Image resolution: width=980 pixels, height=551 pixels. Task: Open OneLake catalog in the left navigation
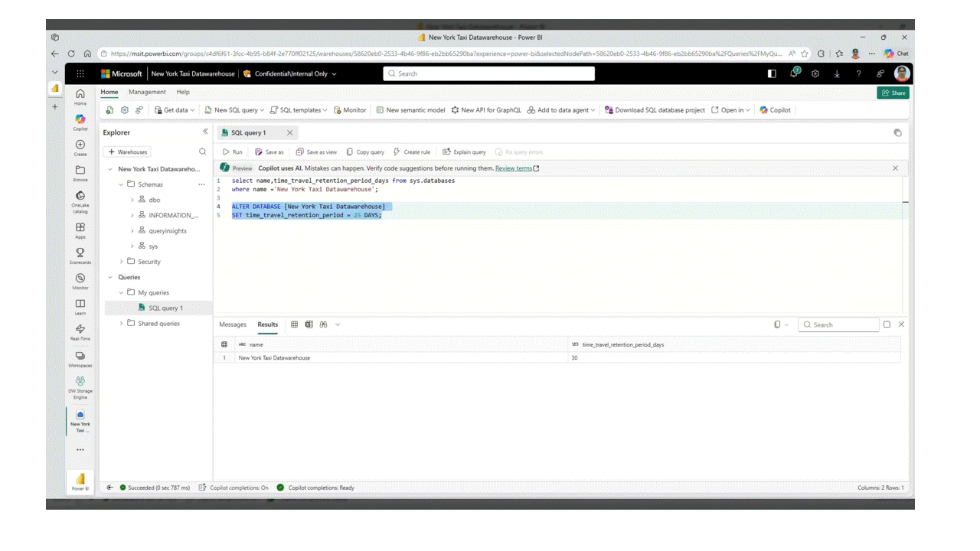pyautogui.click(x=80, y=201)
